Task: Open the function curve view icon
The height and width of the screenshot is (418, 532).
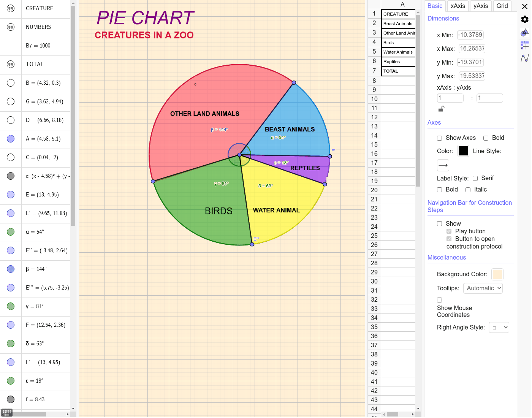Action: (x=524, y=58)
